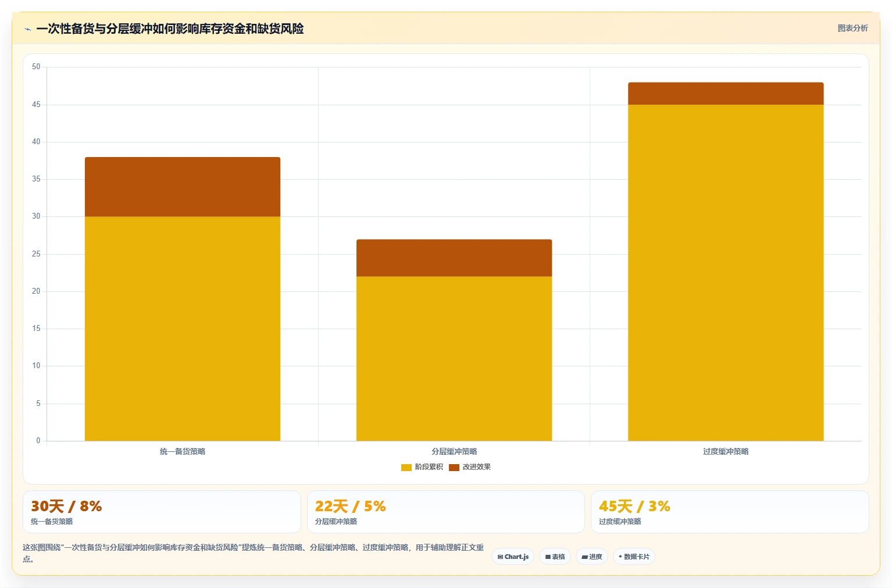Click the brown 改进效果 legend color swatch

(x=454, y=468)
